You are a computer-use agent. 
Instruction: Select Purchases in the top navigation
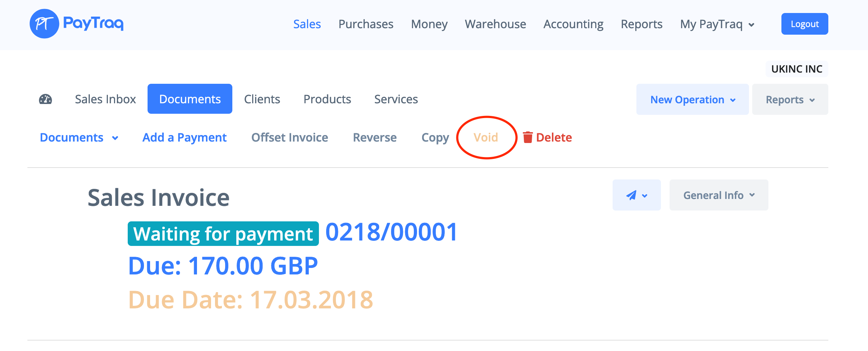pos(366,24)
